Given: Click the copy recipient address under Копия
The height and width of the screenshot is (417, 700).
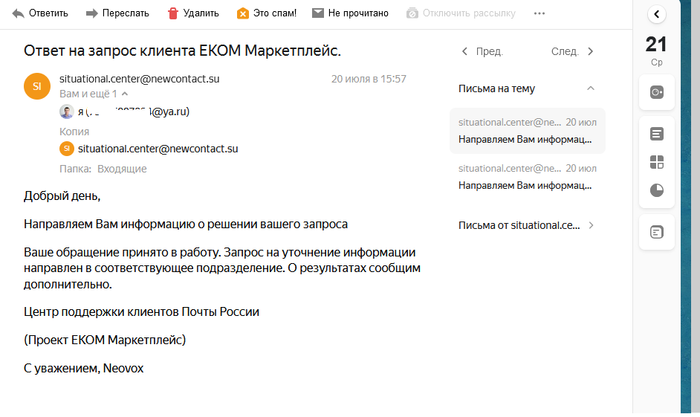Looking at the screenshot, I should click(158, 149).
